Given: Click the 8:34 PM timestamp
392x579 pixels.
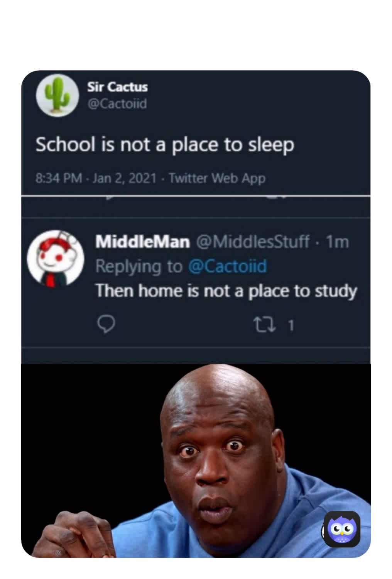Looking at the screenshot, I should tap(59, 178).
